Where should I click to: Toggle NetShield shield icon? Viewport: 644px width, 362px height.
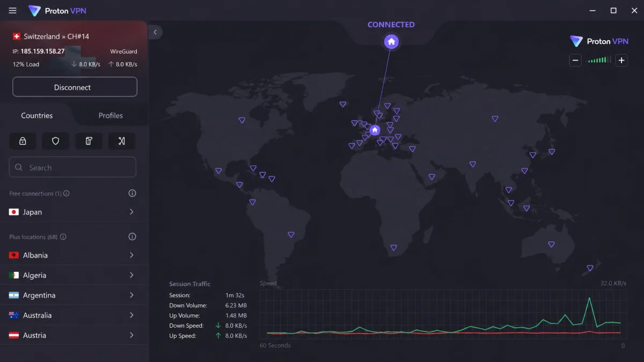coord(56,141)
